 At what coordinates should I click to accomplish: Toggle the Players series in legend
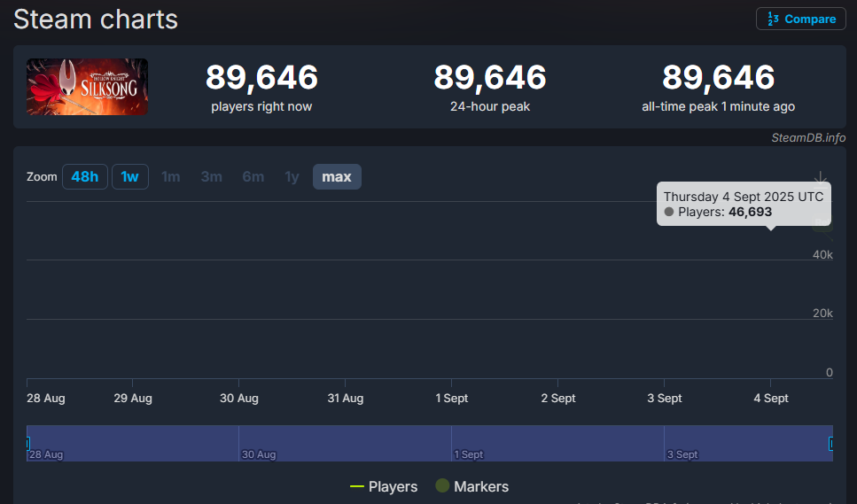click(x=384, y=486)
